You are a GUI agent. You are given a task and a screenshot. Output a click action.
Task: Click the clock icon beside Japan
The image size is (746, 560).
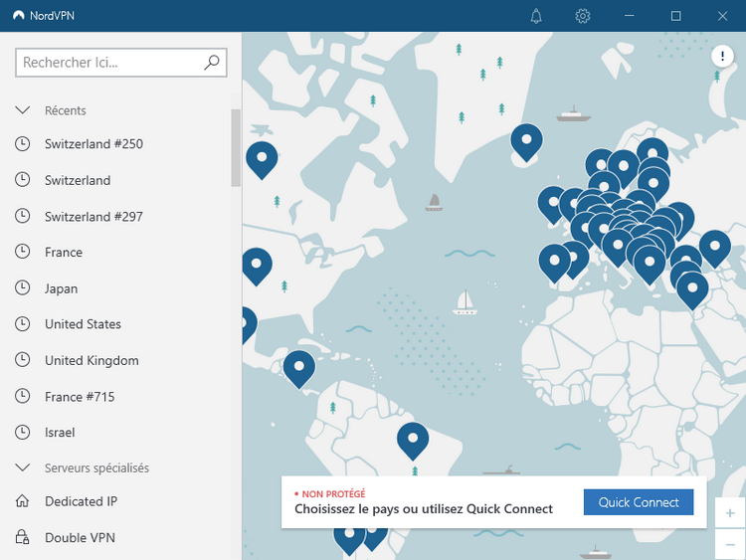(22, 287)
